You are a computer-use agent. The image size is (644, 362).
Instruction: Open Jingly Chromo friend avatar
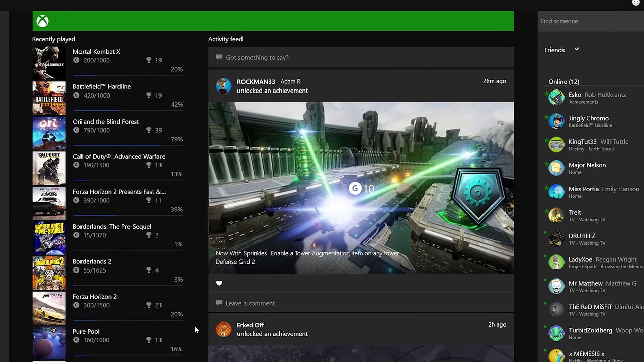coord(556,121)
